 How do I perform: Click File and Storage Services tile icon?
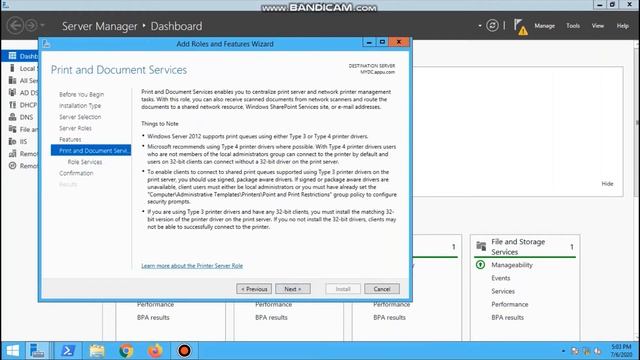pyautogui.click(x=481, y=245)
